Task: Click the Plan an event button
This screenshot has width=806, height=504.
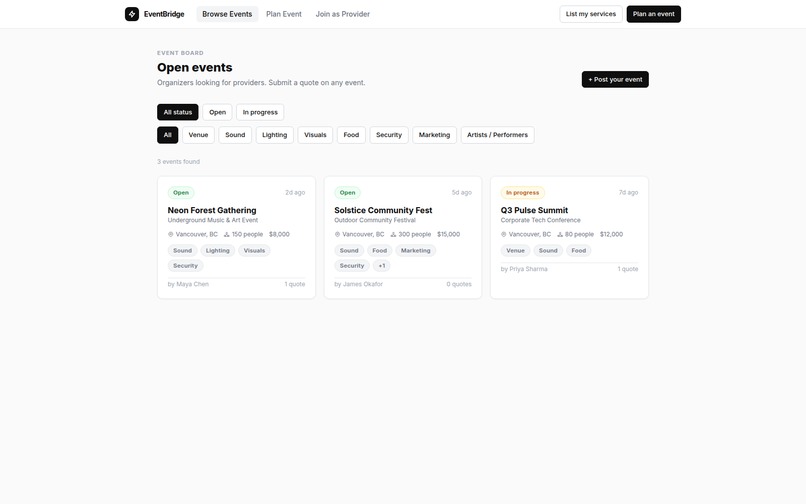Action: tap(653, 14)
